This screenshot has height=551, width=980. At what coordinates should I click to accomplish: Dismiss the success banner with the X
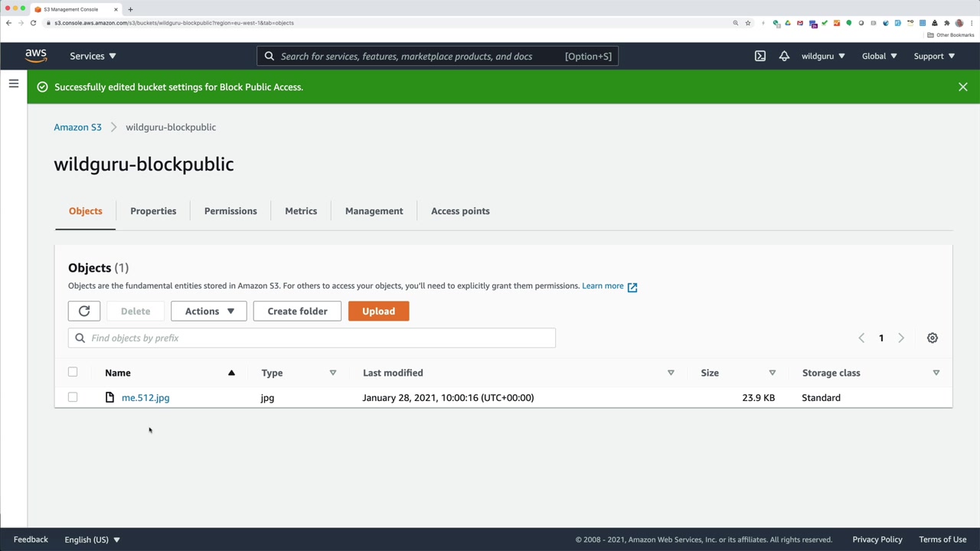963,87
